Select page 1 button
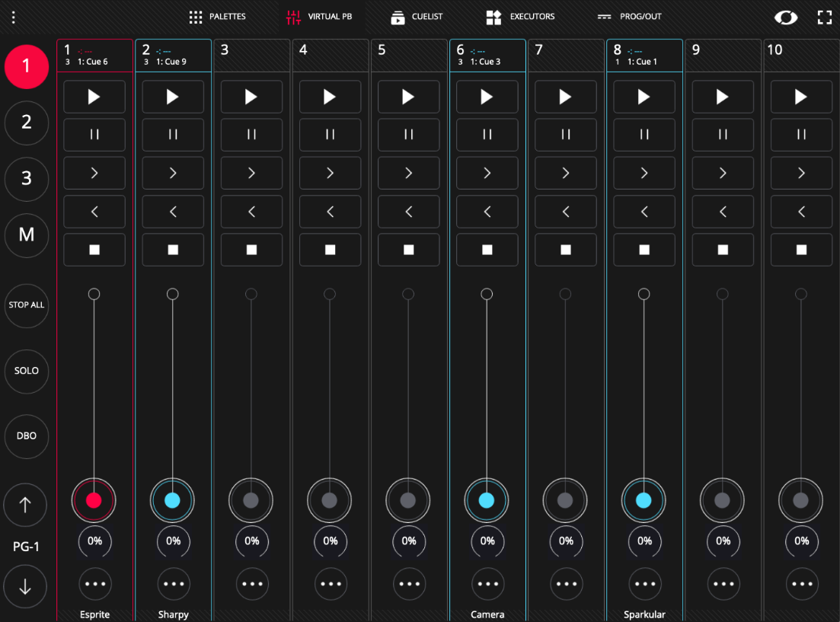 click(x=26, y=66)
